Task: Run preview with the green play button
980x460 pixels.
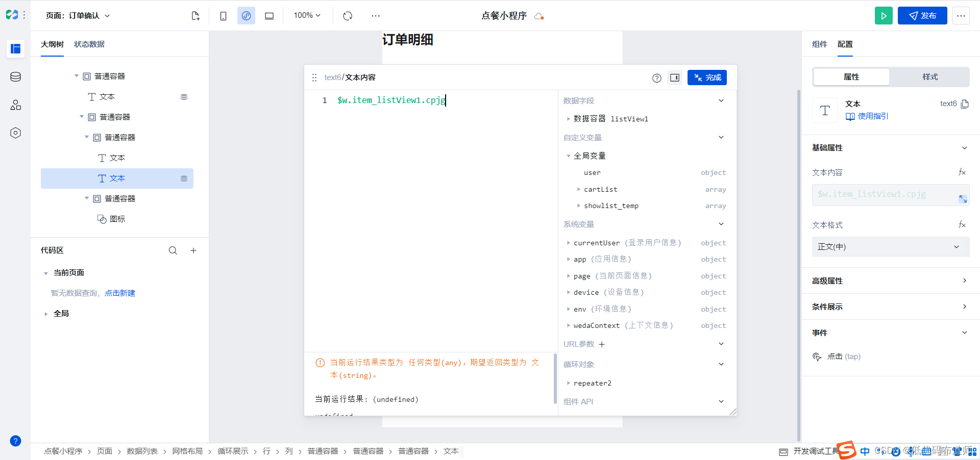Action: tap(884, 16)
